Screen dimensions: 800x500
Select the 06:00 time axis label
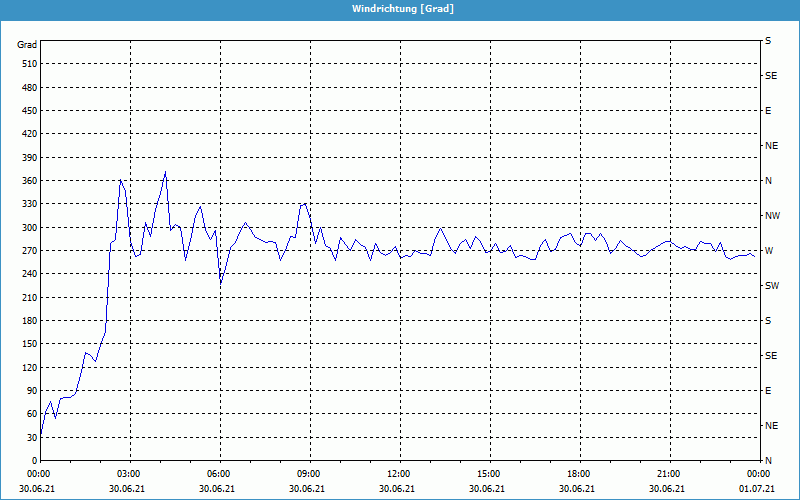[219, 474]
